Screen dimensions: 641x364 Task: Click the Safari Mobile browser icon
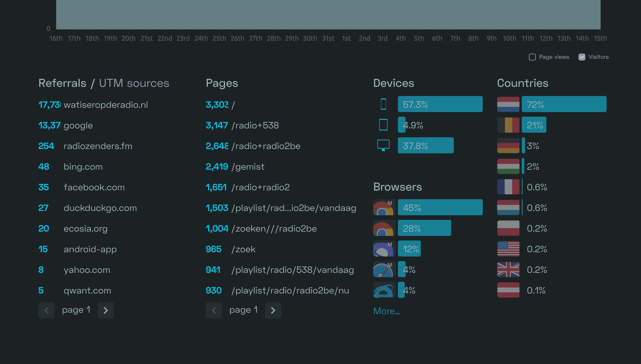pos(384,269)
